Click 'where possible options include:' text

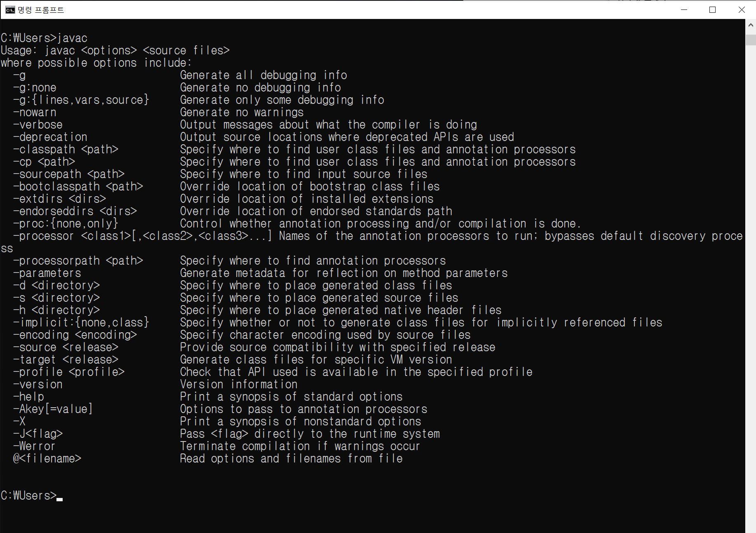click(96, 63)
